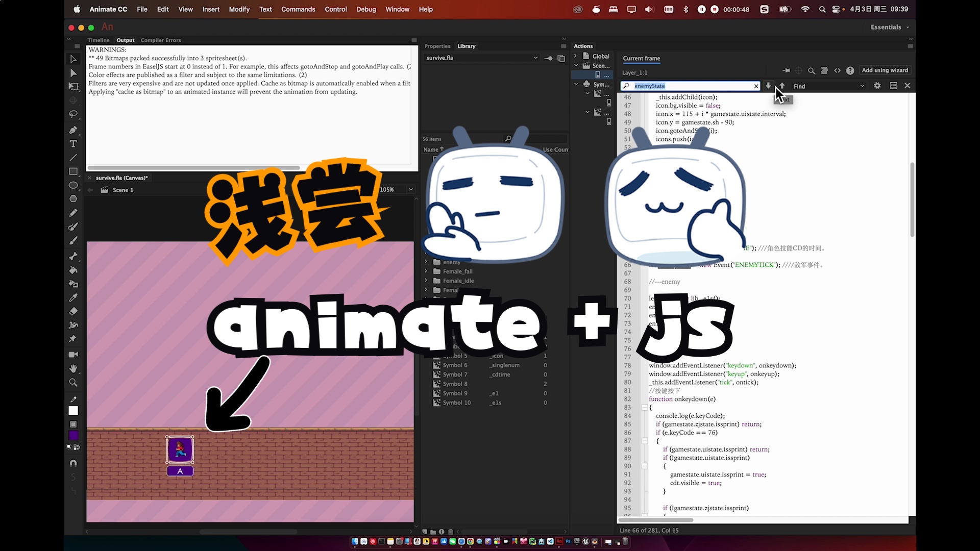Open the Modify menu
This screenshot has width=980, height=551.
click(239, 9)
